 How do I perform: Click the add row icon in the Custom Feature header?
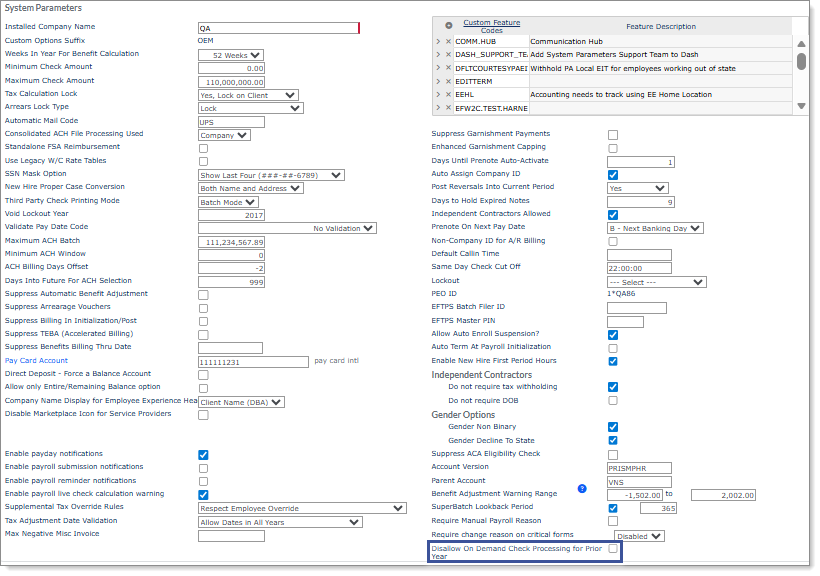tap(449, 26)
